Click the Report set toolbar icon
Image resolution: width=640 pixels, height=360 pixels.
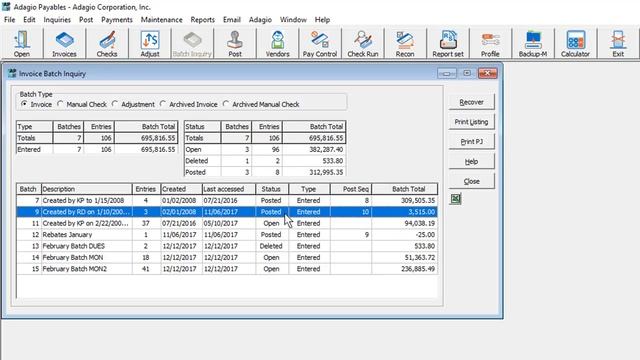tap(448, 43)
